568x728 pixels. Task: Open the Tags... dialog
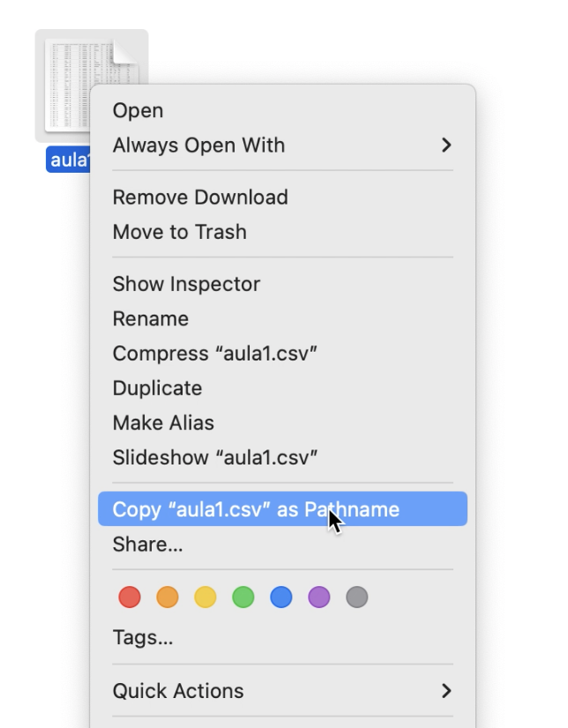coord(143,638)
